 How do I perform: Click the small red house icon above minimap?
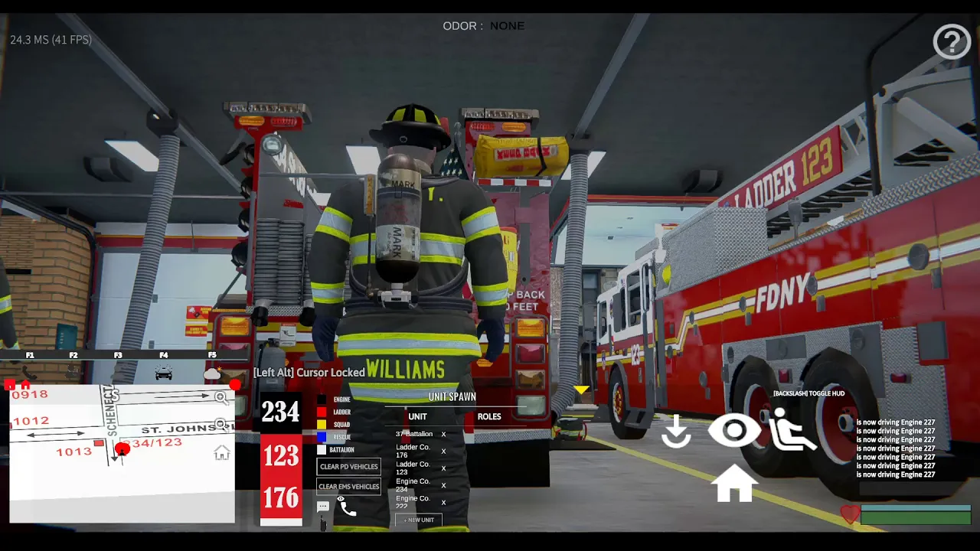coord(25,384)
